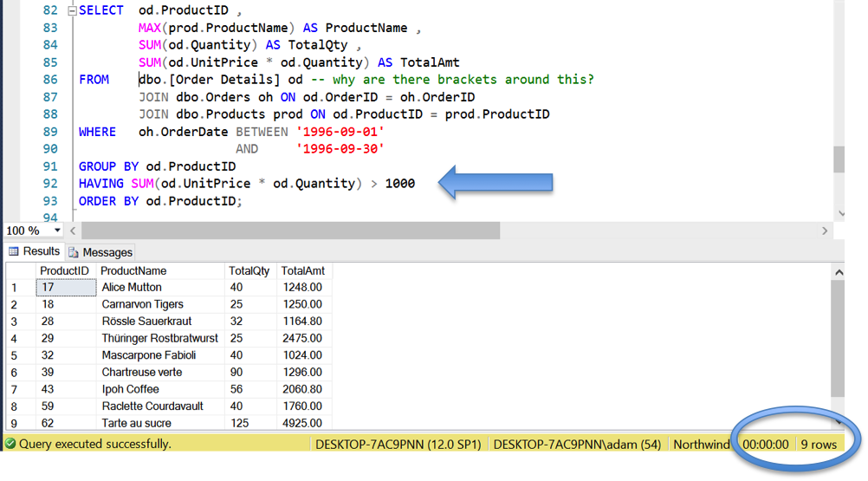The height and width of the screenshot is (481, 868).
Task: Select the ProductName column header
Action: point(159,270)
